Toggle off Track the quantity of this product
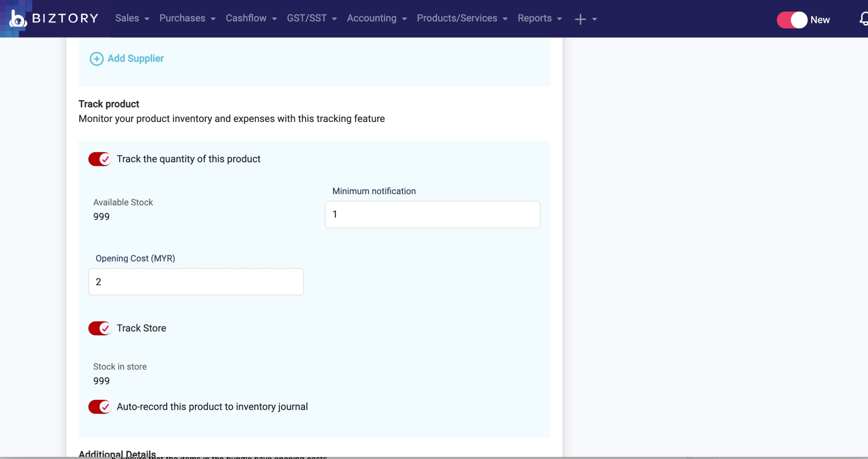The width and height of the screenshot is (868, 459). (100, 159)
